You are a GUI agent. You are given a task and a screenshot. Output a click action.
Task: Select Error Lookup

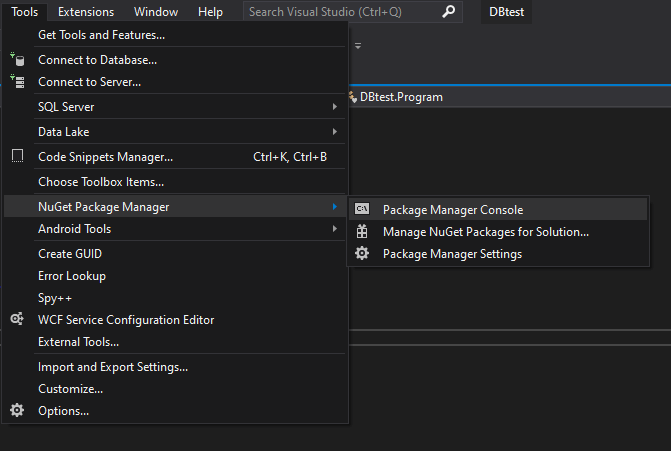point(175,276)
